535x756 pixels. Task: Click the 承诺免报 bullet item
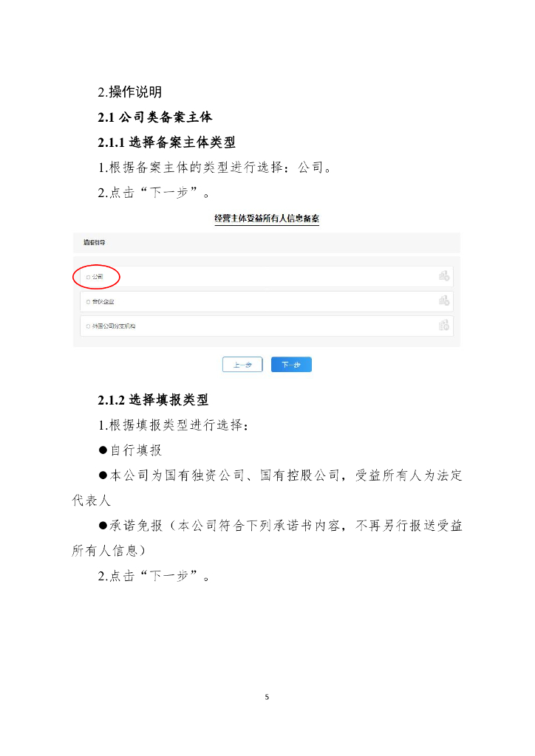(x=267, y=538)
